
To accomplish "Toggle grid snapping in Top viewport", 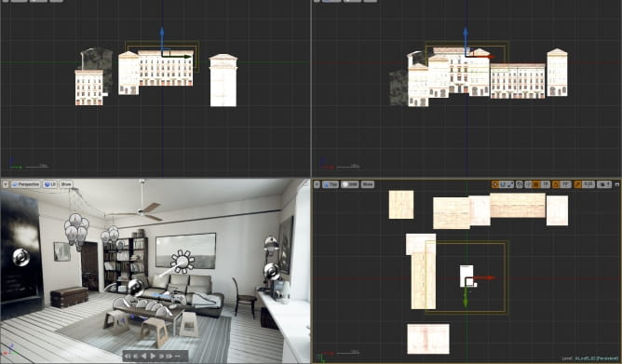I will click(536, 184).
